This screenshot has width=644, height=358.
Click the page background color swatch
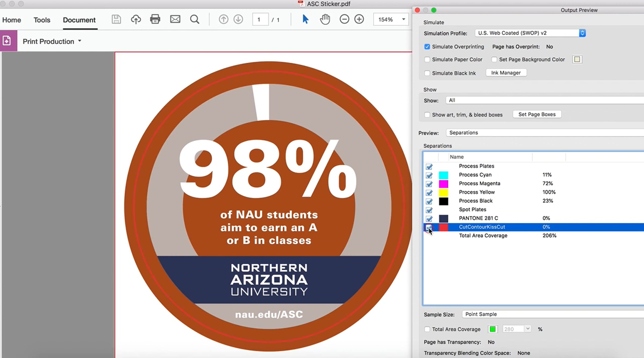click(x=577, y=59)
